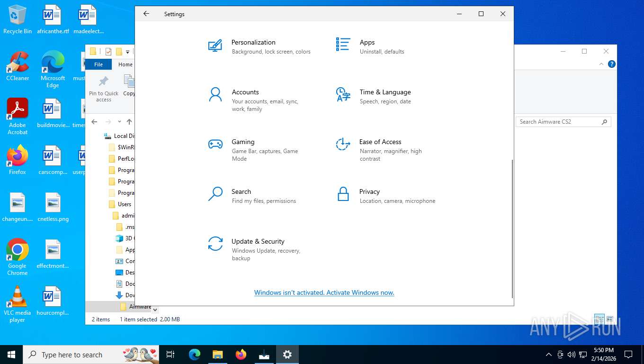The image size is (644, 364).
Task: Select Desktop in Explorer navigation tree
Action: 125,273
